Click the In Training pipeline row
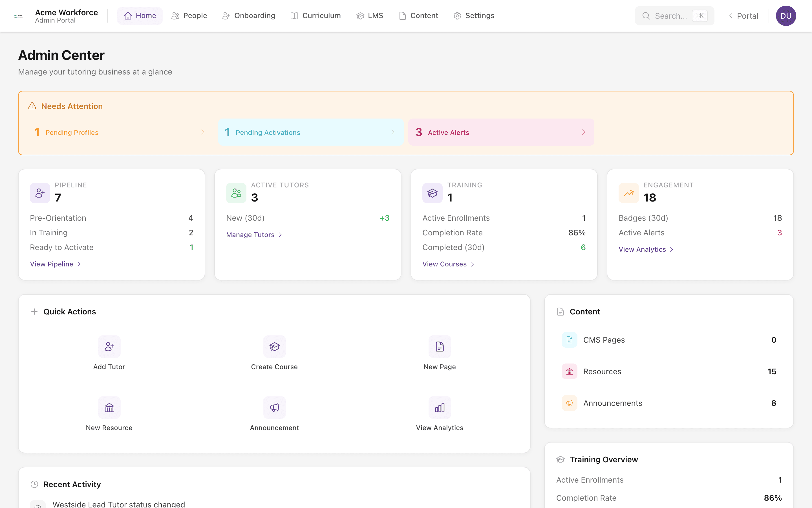This screenshot has height=508, width=812. [111, 233]
